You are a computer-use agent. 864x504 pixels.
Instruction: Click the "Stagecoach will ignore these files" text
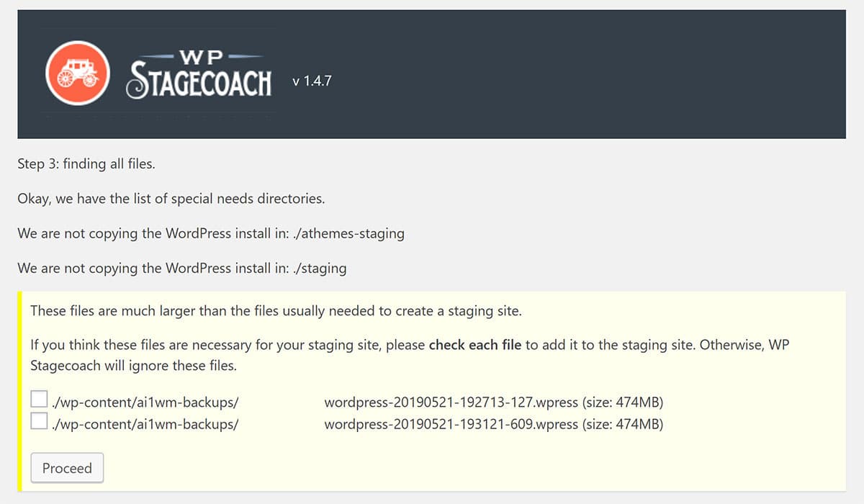(x=133, y=365)
